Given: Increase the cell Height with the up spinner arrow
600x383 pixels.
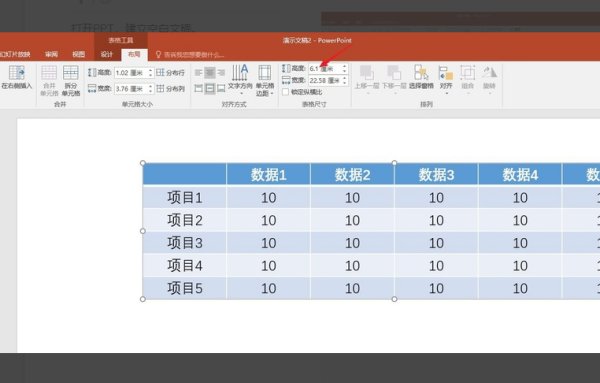Looking at the screenshot, I should [150, 70].
